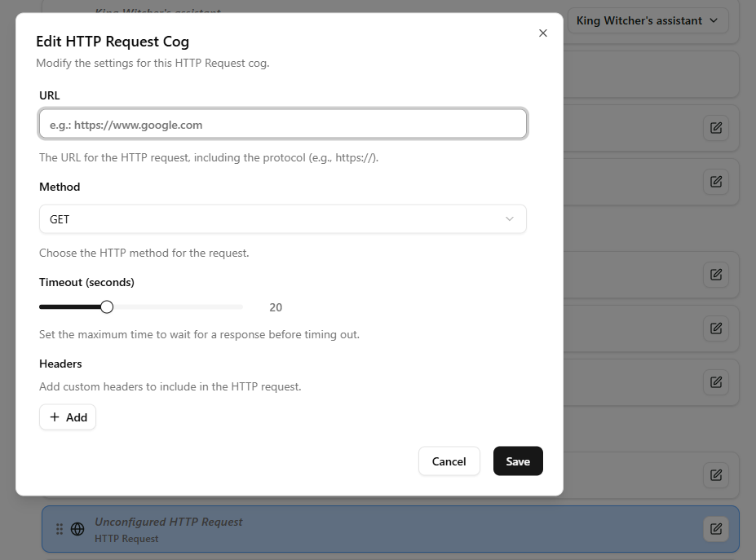The height and width of the screenshot is (560, 756).
Task: Save the HTTP Request cog settings
Action: coord(518,461)
